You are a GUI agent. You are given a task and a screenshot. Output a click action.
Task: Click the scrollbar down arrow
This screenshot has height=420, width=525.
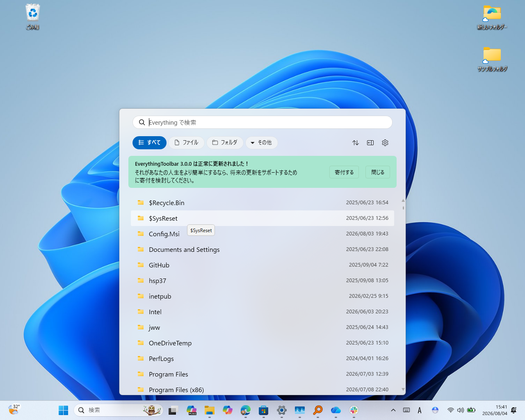point(403,390)
